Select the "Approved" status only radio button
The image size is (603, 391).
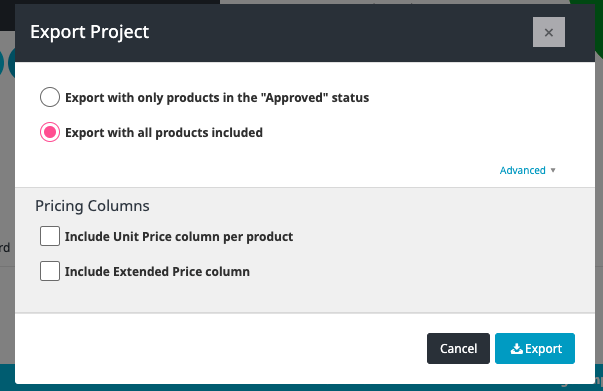pyautogui.click(x=50, y=97)
